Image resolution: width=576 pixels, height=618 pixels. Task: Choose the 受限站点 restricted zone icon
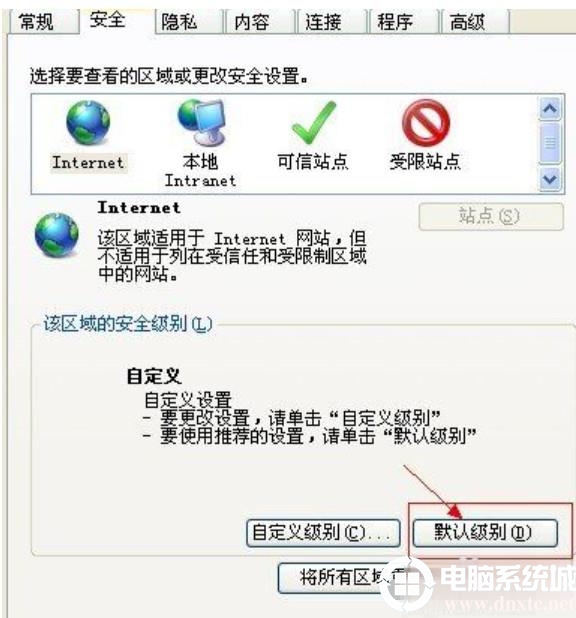425,123
